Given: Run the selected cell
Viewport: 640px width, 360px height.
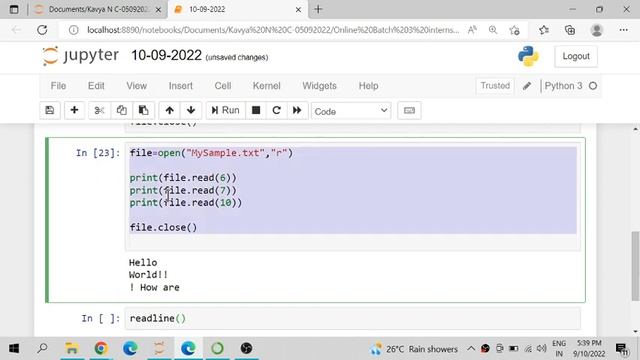Looking at the screenshot, I should click(225, 110).
